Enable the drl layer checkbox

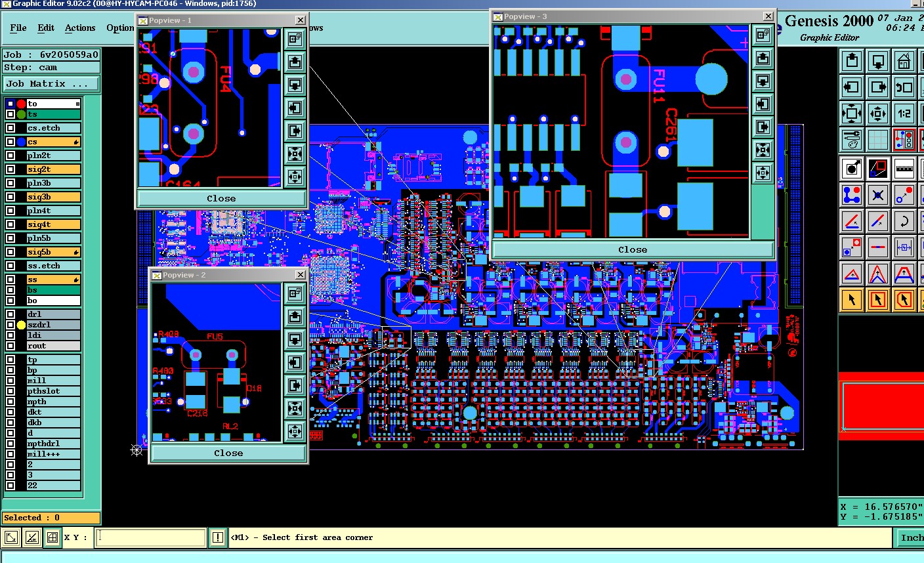click(x=10, y=314)
